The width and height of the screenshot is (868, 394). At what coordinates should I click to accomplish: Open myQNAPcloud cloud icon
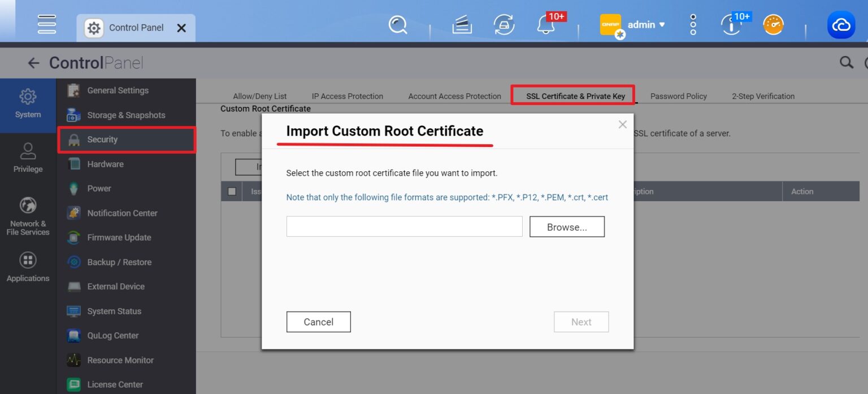[x=841, y=25]
